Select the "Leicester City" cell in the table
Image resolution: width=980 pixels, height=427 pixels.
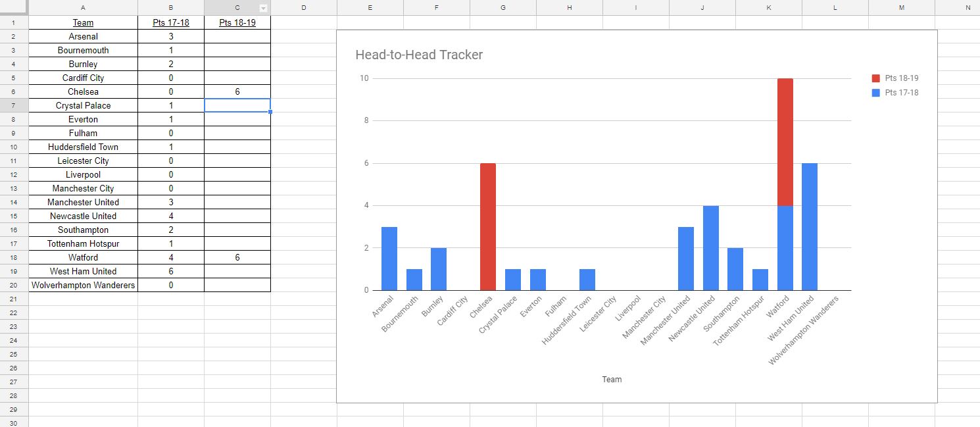[x=83, y=161]
